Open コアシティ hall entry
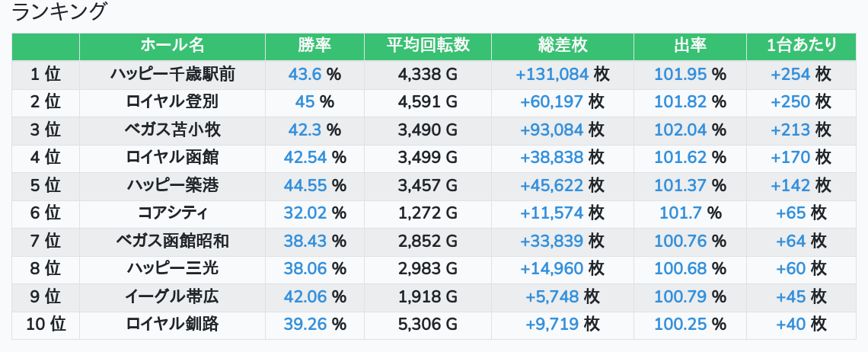This screenshot has height=352, width=868. pyautogui.click(x=172, y=213)
